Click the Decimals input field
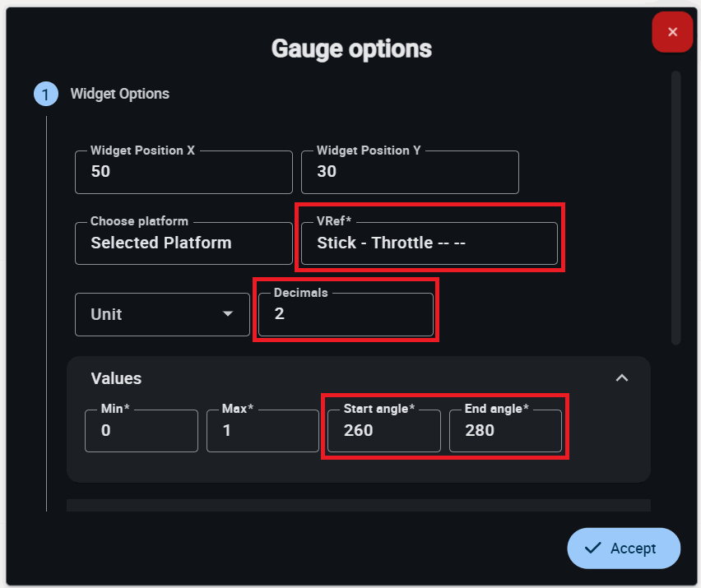 tap(346, 314)
